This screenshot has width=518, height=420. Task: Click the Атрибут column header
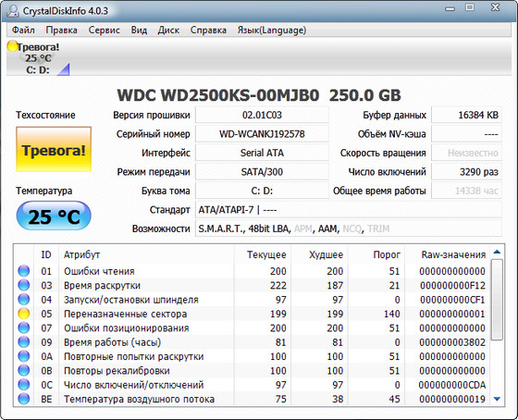(146, 254)
